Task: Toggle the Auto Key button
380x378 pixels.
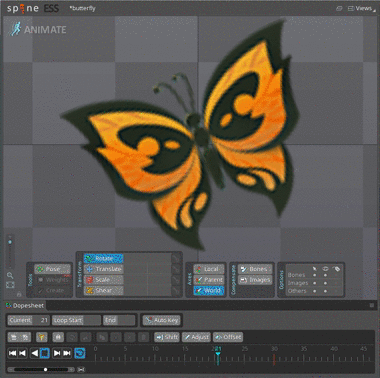Action: point(162,320)
